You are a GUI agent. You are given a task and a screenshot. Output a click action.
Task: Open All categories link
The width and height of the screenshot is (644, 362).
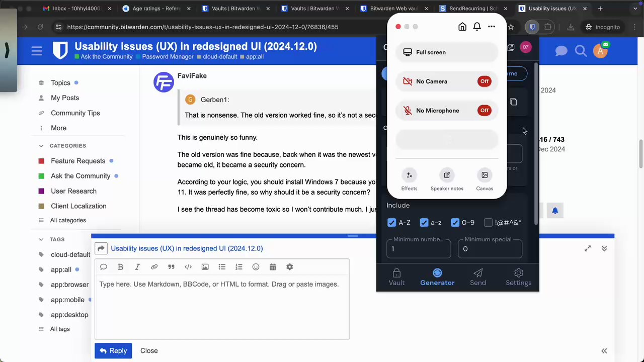click(68, 220)
